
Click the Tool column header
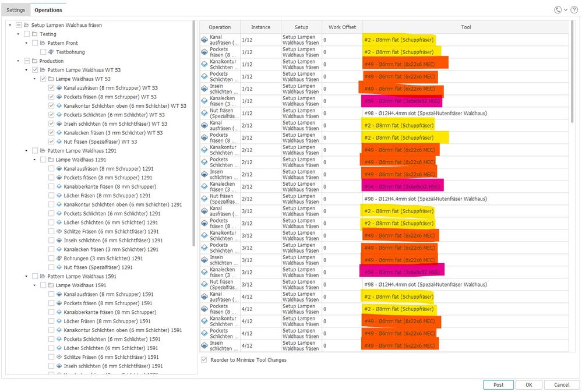[466, 27]
